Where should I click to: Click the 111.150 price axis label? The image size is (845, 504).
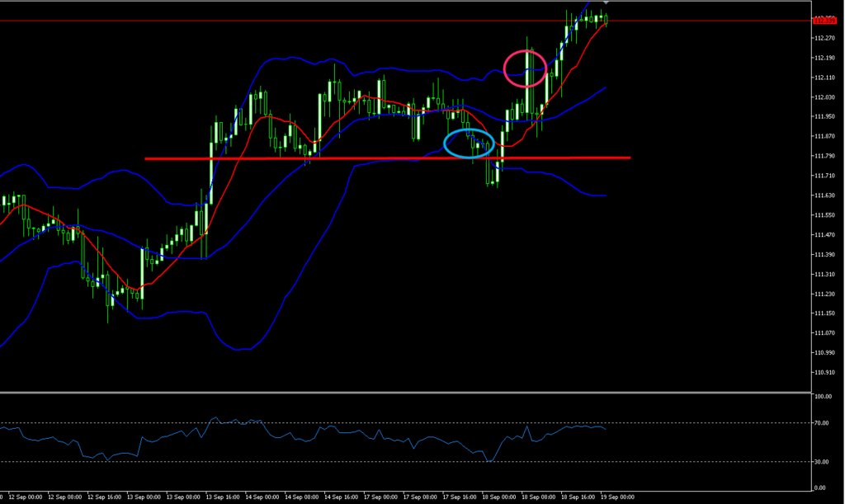point(825,313)
